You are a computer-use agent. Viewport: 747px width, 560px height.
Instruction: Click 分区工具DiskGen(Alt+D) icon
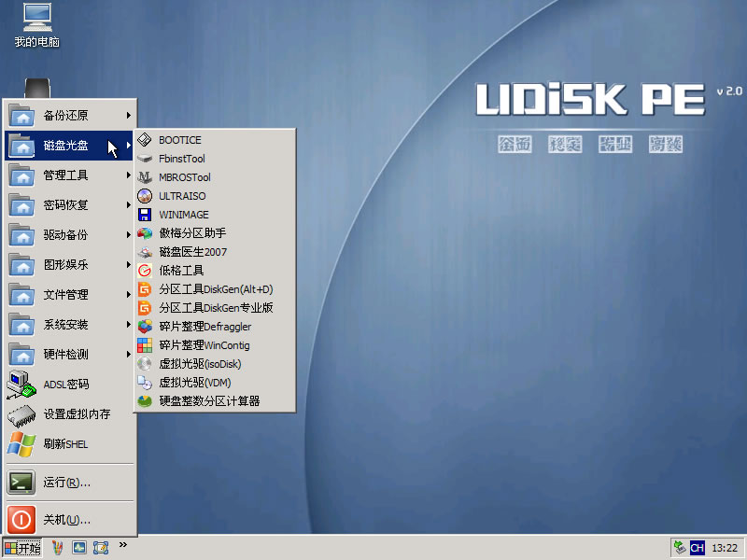point(145,289)
